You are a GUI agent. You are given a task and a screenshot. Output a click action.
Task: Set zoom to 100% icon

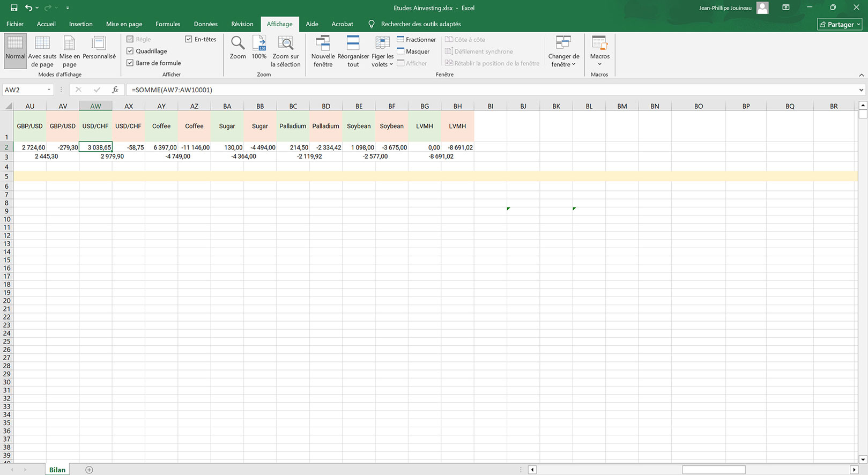point(259,43)
